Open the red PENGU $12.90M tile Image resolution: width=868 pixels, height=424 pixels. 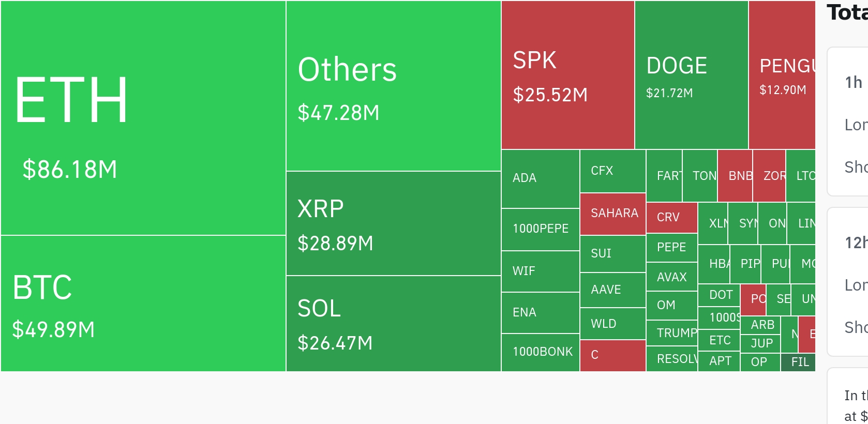(x=782, y=75)
